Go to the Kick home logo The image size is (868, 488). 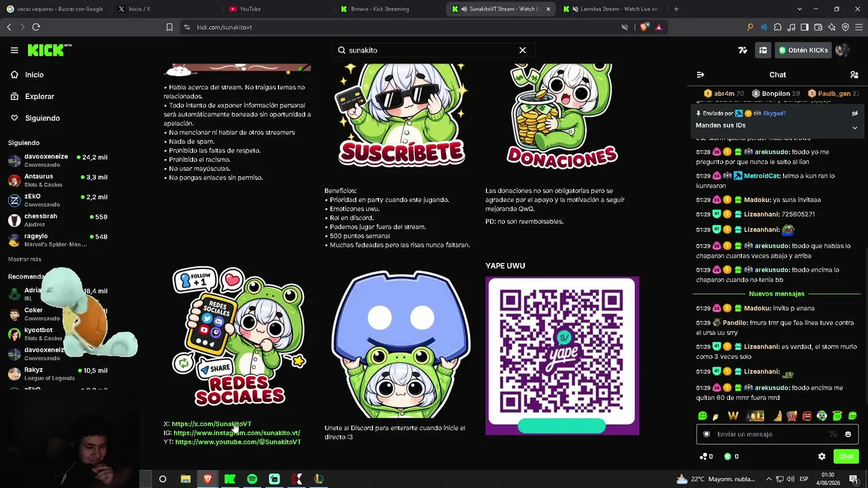(x=49, y=50)
